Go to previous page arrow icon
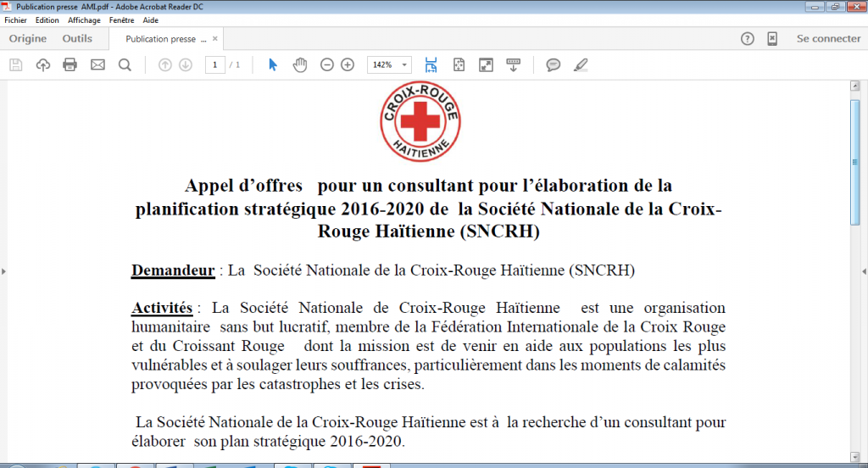This screenshot has width=868, height=468. click(165, 64)
